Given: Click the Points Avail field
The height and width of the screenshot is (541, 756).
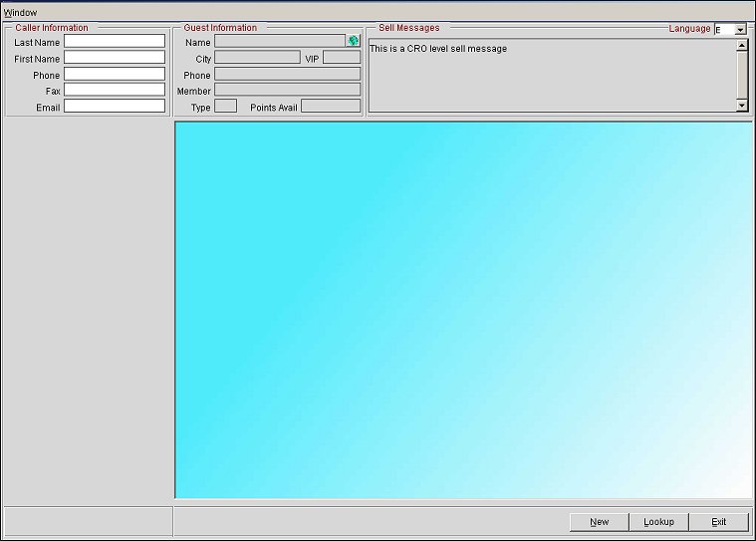Looking at the screenshot, I should coord(331,106).
